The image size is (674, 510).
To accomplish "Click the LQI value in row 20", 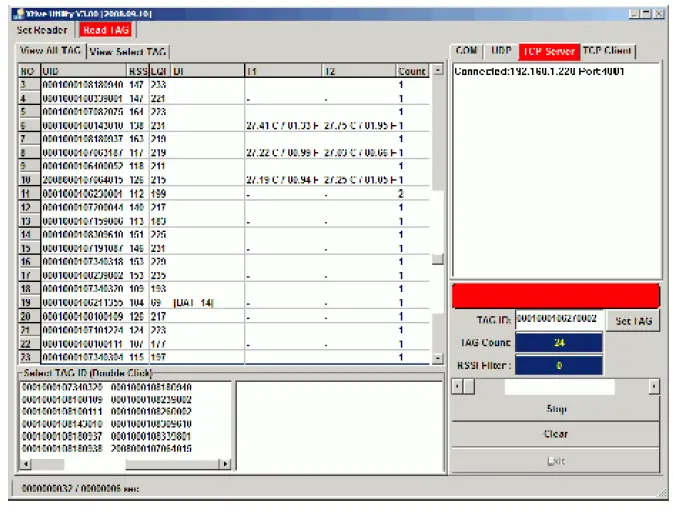I will 158,316.
